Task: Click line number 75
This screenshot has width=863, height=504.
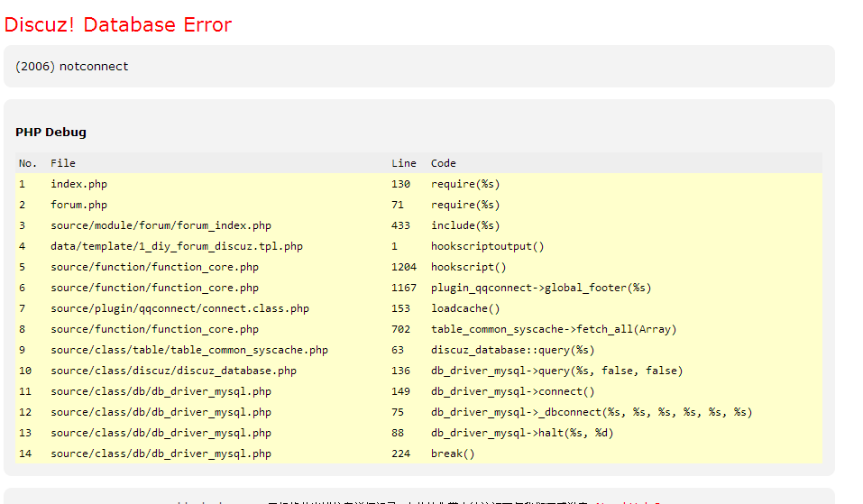Action: tap(398, 412)
